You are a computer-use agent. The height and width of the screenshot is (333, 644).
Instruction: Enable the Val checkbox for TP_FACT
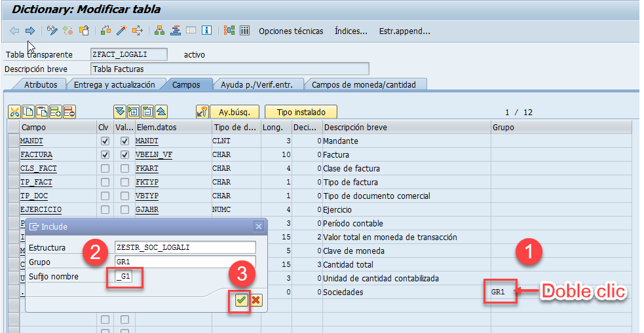(x=125, y=182)
